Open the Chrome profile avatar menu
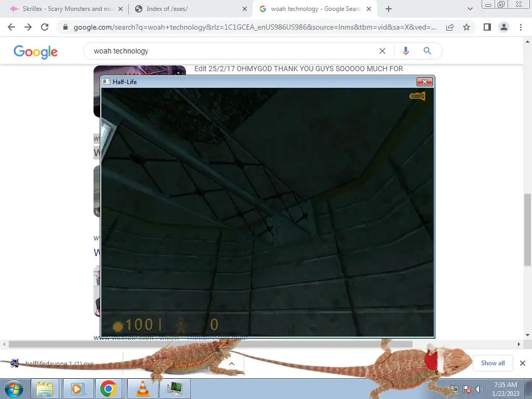This screenshot has height=399, width=532. (x=504, y=27)
